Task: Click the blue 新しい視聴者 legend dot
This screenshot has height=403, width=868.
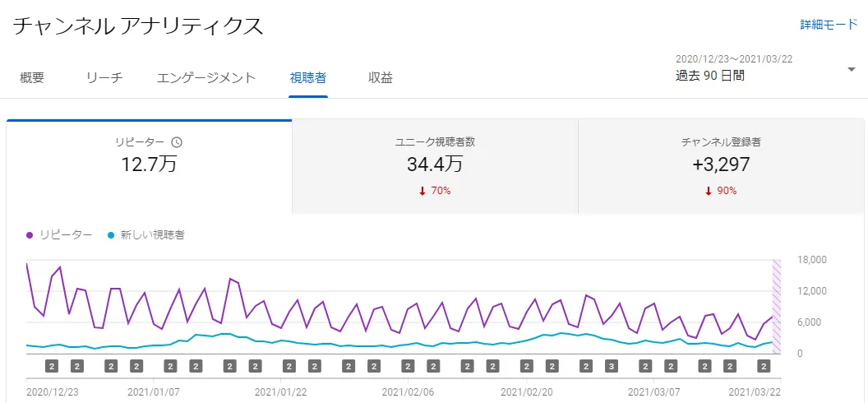Action: click(111, 235)
